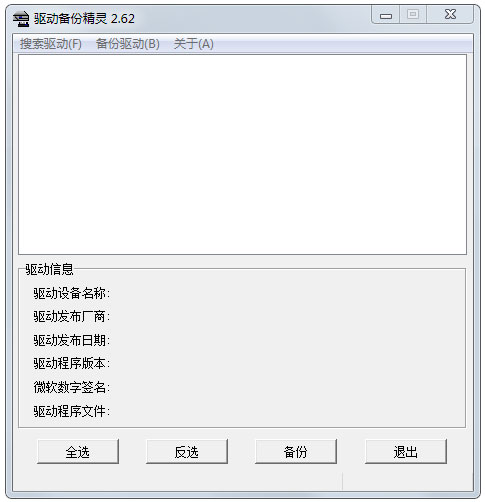Invert selection with the 反选 button

click(x=187, y=452)
